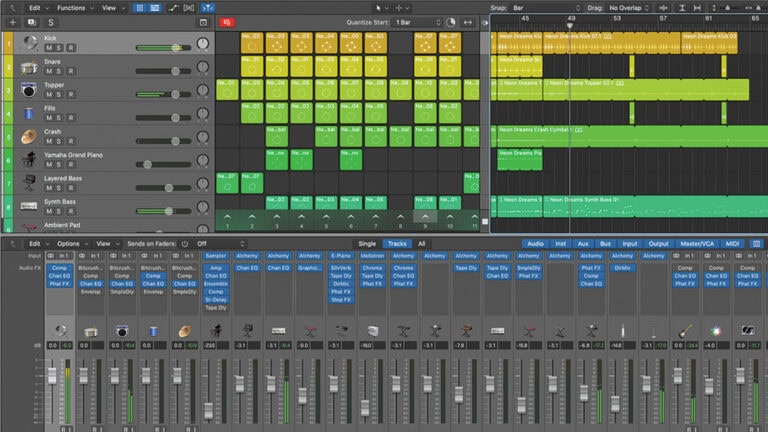Screen dimensions: 768x432
Task: Open the tracks area Edit menu
Action: pos(38,8)
